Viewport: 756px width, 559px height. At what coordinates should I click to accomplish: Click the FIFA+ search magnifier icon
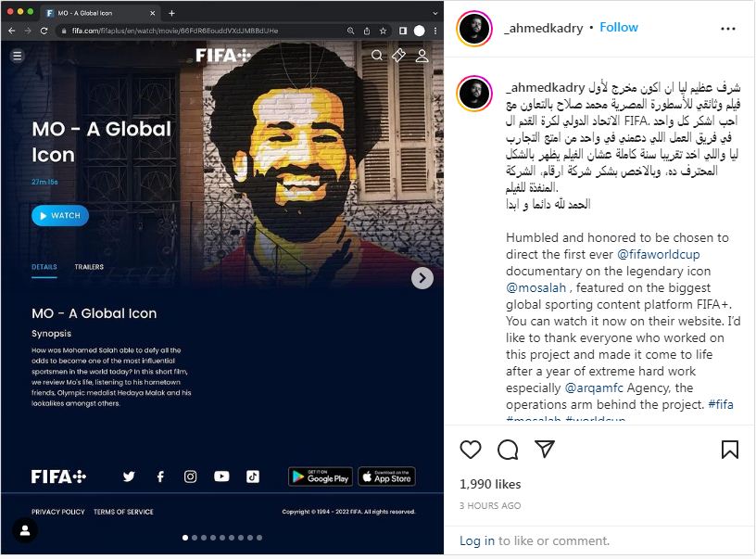tap(377, 56)
